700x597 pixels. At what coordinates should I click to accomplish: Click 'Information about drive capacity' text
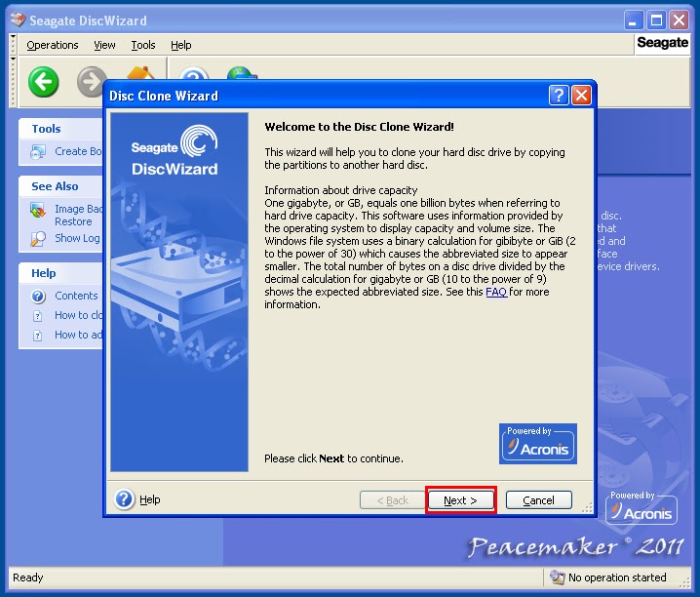pos(340,190)
